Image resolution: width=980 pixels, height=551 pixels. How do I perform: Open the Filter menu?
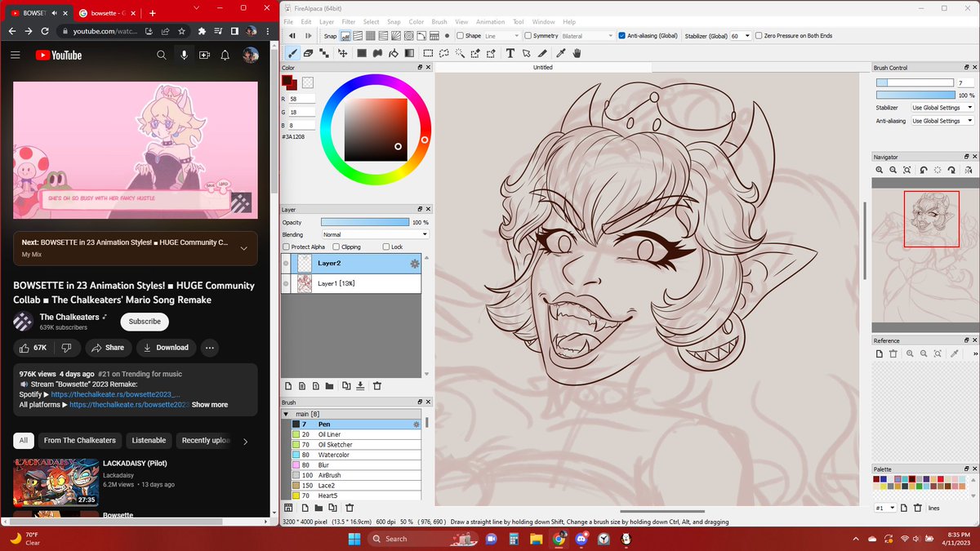click(x=349, y=22)
